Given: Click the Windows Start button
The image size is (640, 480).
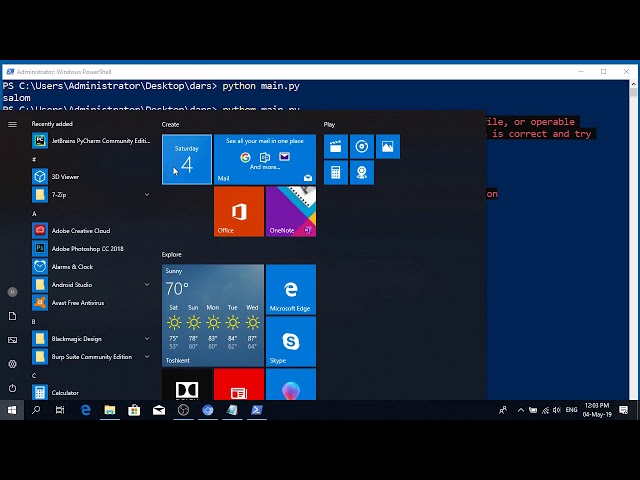Looking at the screenshot, I should [x=12, y=410].
